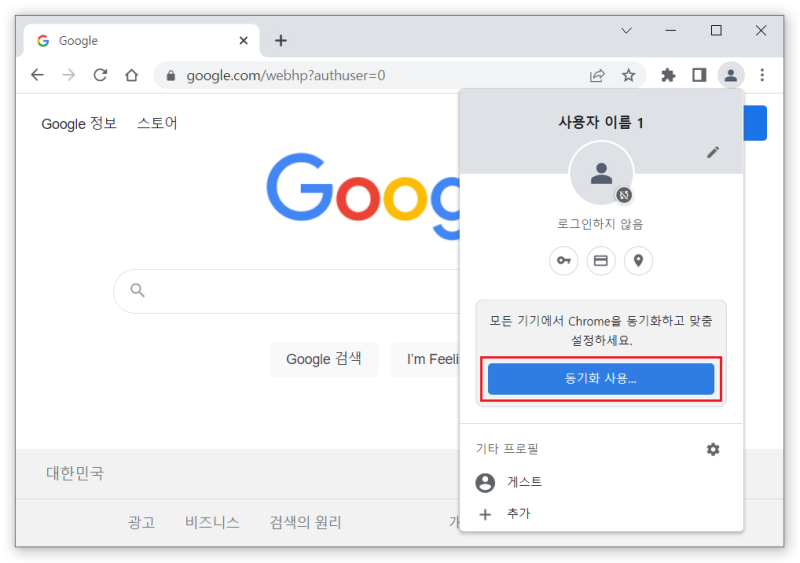Click the address bar URL

pos(286,76)
